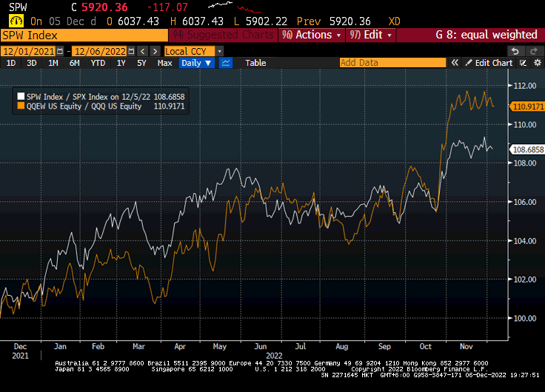The image size is (545, 392).
Task: Click the 5920.36 last price value
Action: click(x=104, y=7)
